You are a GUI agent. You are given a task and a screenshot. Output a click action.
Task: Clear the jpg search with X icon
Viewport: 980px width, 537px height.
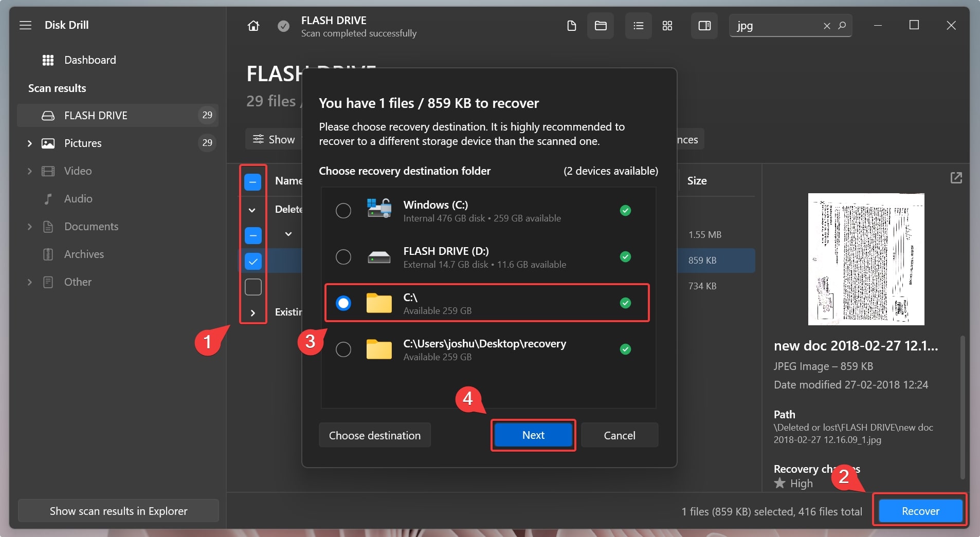(x=827, y=26)
